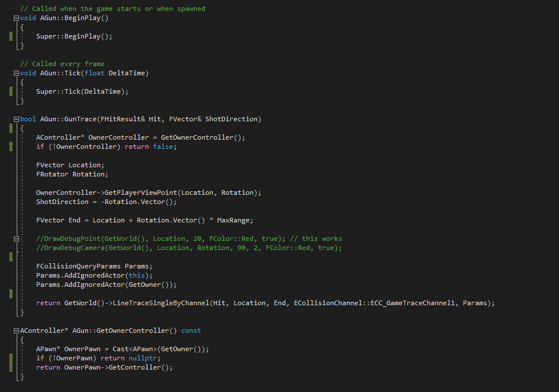Click 'FHitResult& Hit' parameter in GunTrace signature
This screenshot has width=559, height=392.
(x=131, y=119)
